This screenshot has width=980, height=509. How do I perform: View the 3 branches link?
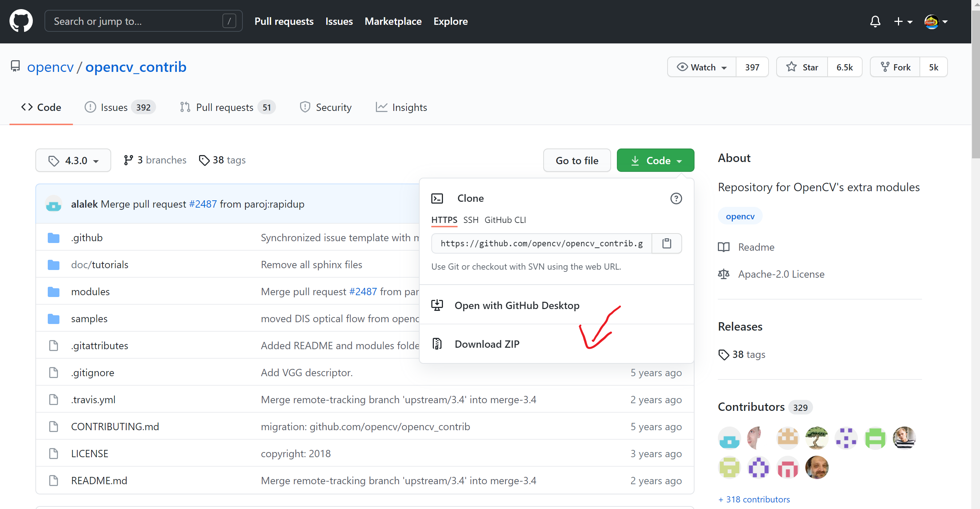pos(155,160)
